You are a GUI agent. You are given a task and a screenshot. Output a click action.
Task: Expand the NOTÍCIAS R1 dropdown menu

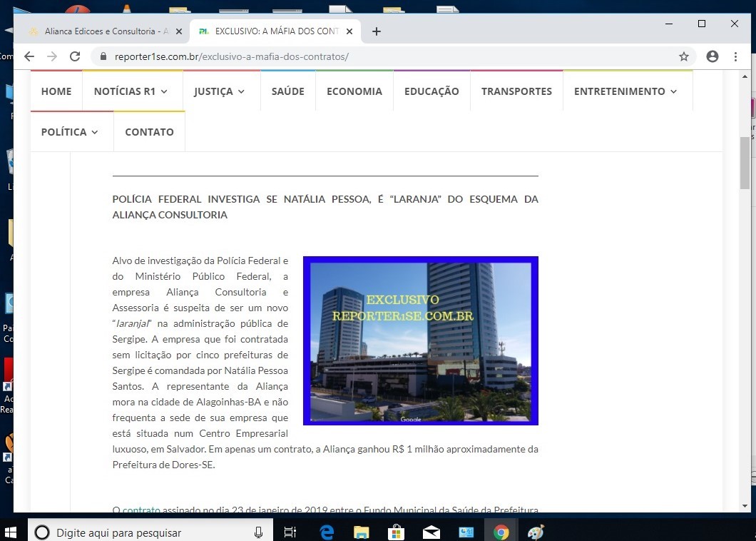tap(131, 91)
